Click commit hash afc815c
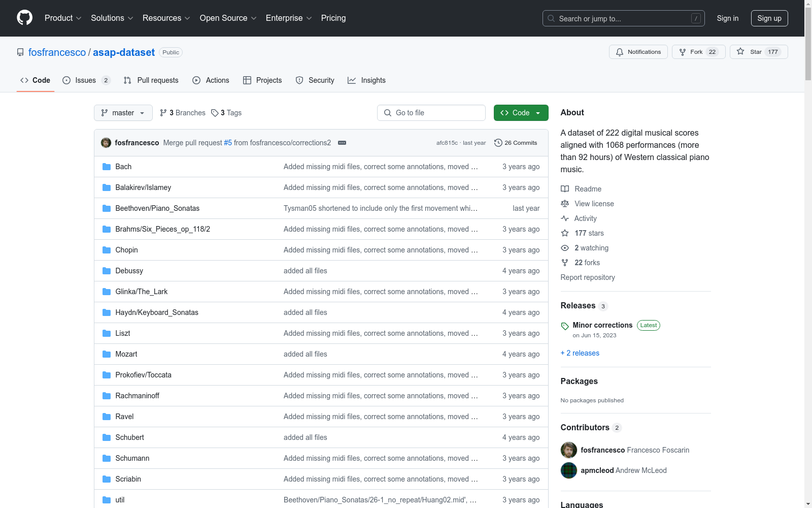Viewport: 812px width, 508px height. pos(447,143)
